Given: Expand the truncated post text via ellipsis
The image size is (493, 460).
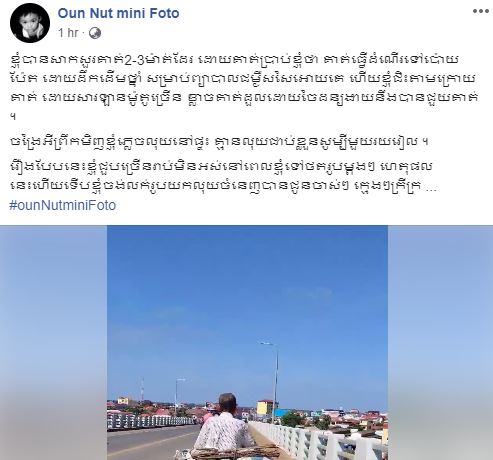Looking at the screenshot, I should click(431, 188).
